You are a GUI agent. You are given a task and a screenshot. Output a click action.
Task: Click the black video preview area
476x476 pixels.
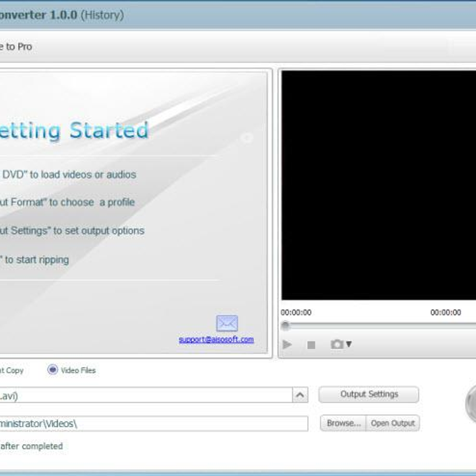point(378,185)
